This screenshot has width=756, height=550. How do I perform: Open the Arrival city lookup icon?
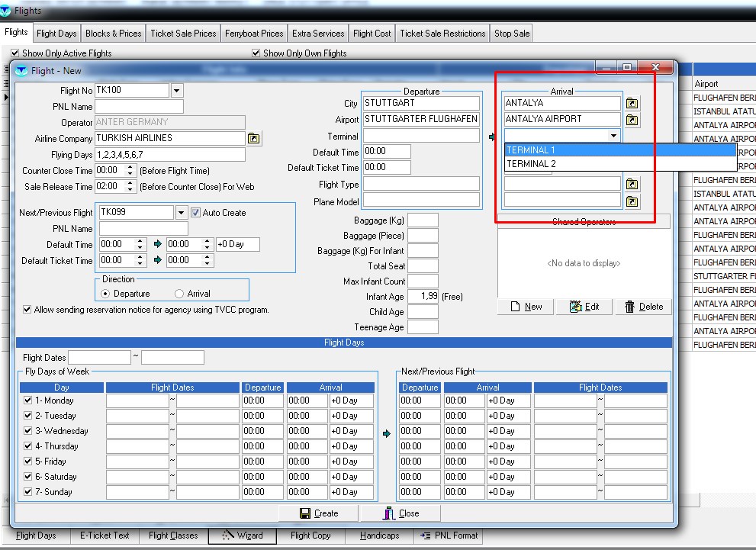(x=632, y=103)
